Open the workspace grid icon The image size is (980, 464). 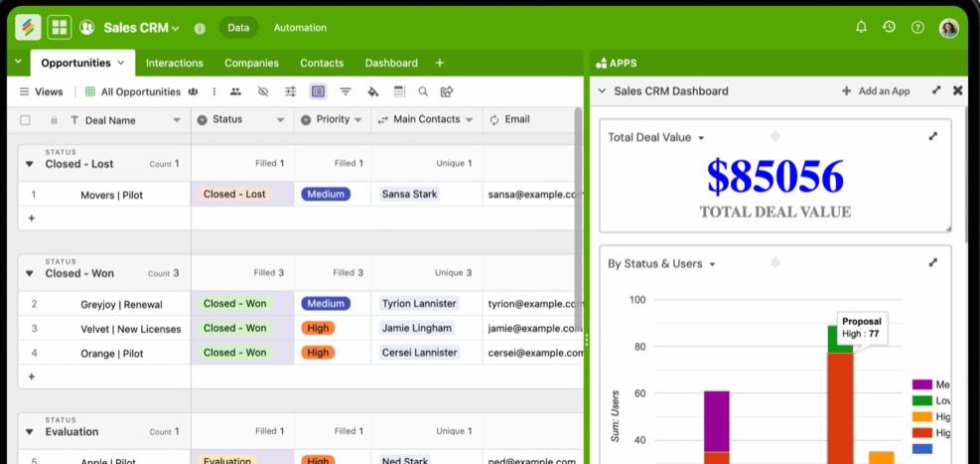(60, 28)
